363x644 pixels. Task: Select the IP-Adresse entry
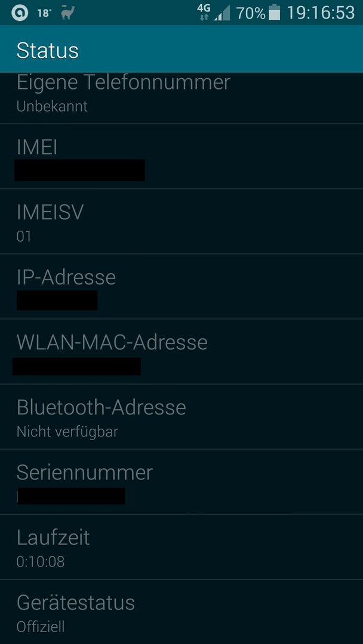pyautogui.click(x=181, y=286)
